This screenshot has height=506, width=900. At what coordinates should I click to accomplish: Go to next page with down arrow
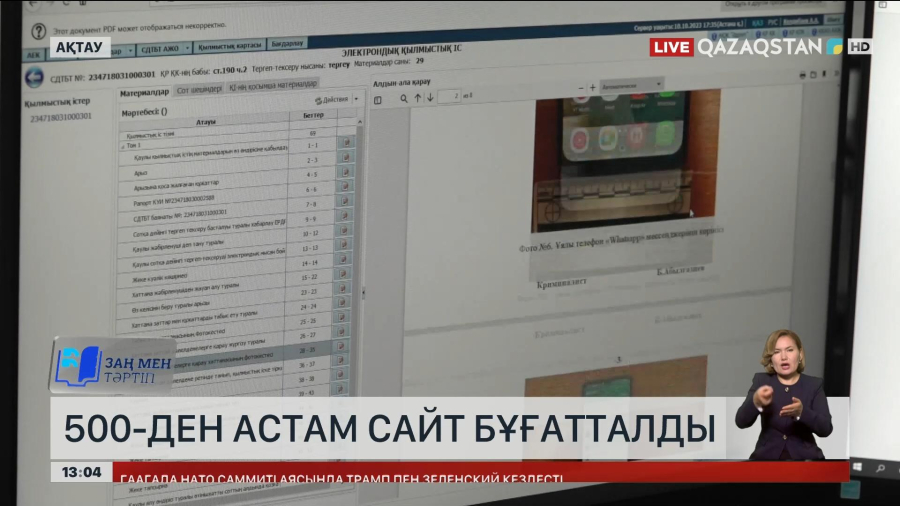tap(430, 98)
